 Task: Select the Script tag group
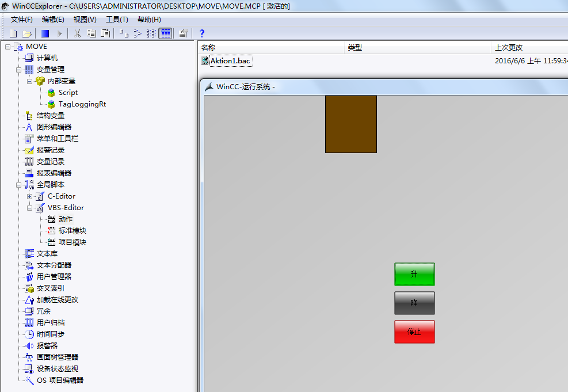(68, 92)
